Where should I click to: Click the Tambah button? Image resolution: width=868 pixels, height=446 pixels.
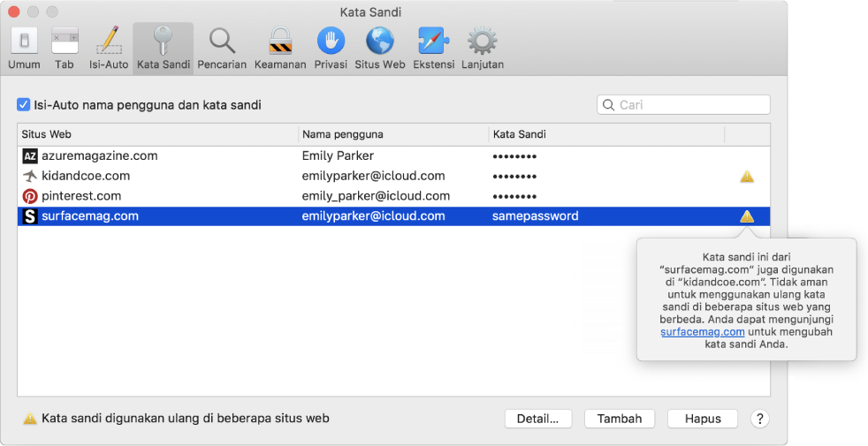(x=620, y=419)
